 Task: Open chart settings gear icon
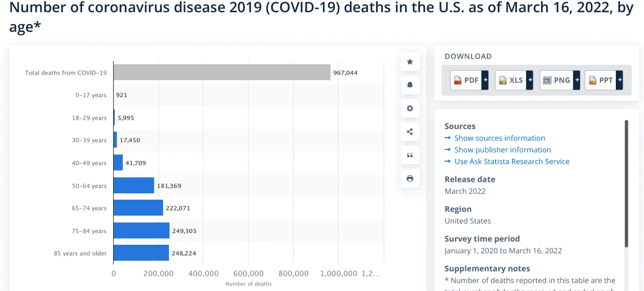point(410,109)
